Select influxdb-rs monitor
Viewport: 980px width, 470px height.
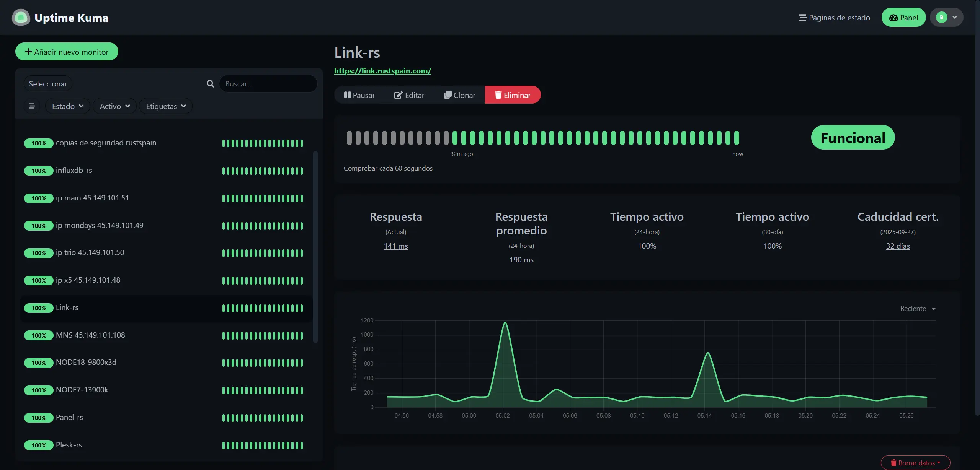tap(166, 171)
